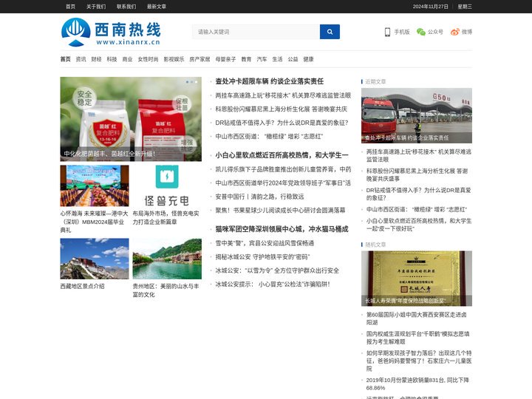This screenshot has height=399, width=532.
Task: Open sidebar article 第60届国际小姐中国大赛
Action: point(416,318)
